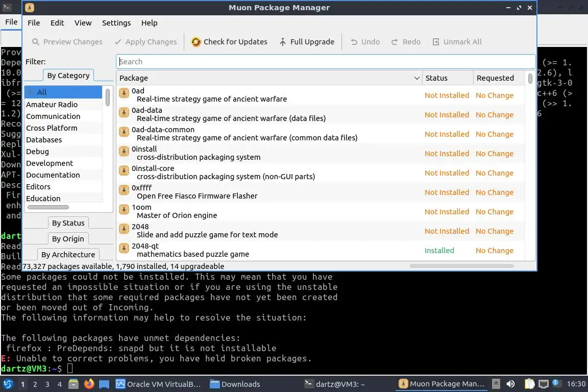Open the Settings menu
Image resolution: width=588 pixels, height=392 pixels.
[116, 23]
